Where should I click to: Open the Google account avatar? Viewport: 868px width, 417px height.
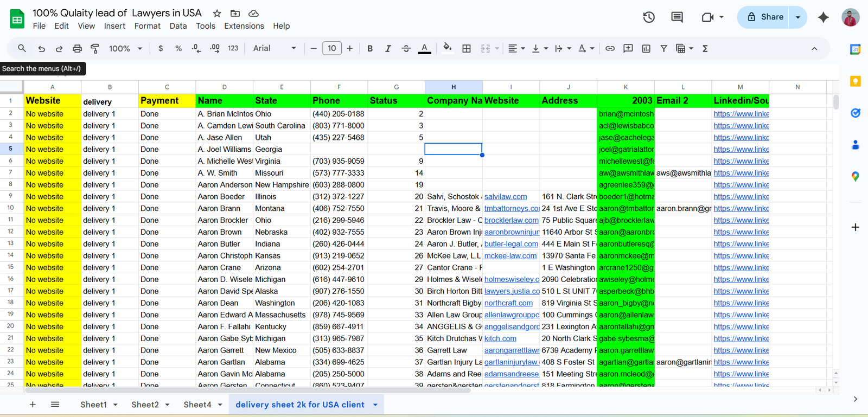851,17
